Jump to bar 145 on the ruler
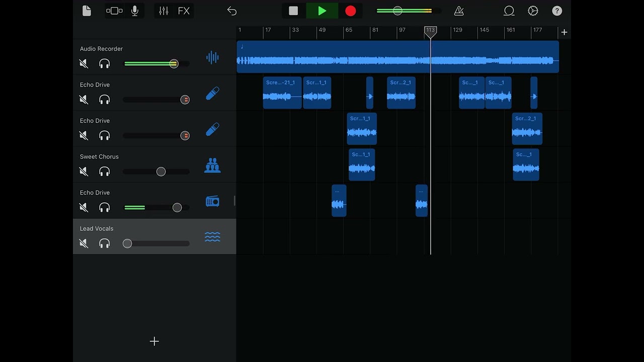This screenshot has height=362, width=644. [484, 30]
